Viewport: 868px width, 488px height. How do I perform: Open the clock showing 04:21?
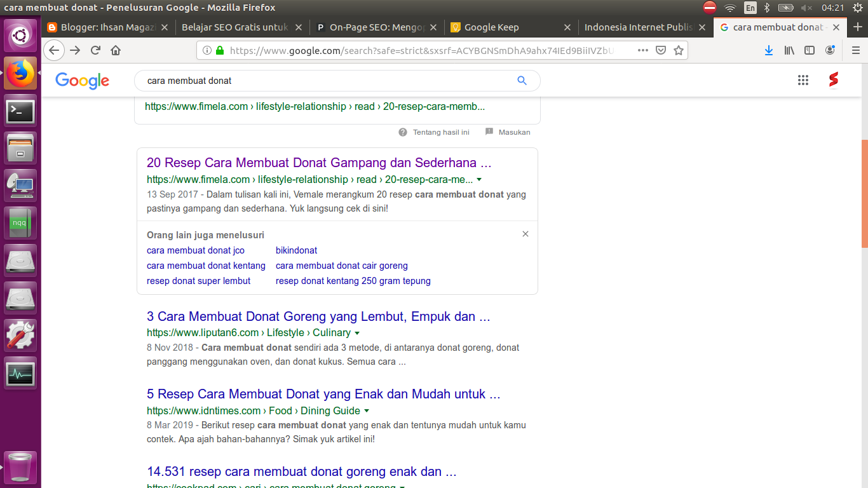point(832,8)
